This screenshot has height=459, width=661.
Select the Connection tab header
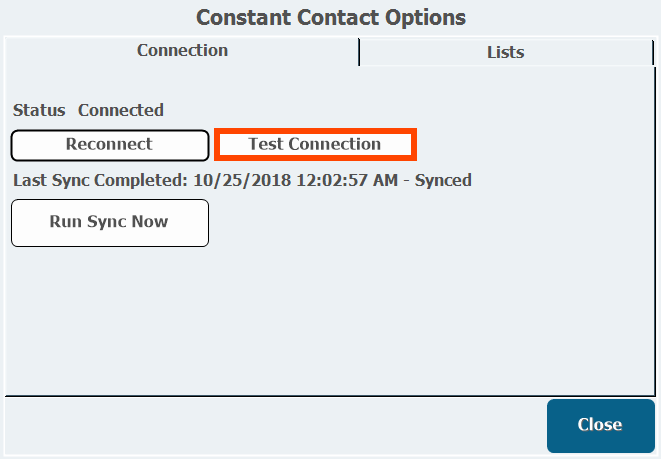coord(182,51)
